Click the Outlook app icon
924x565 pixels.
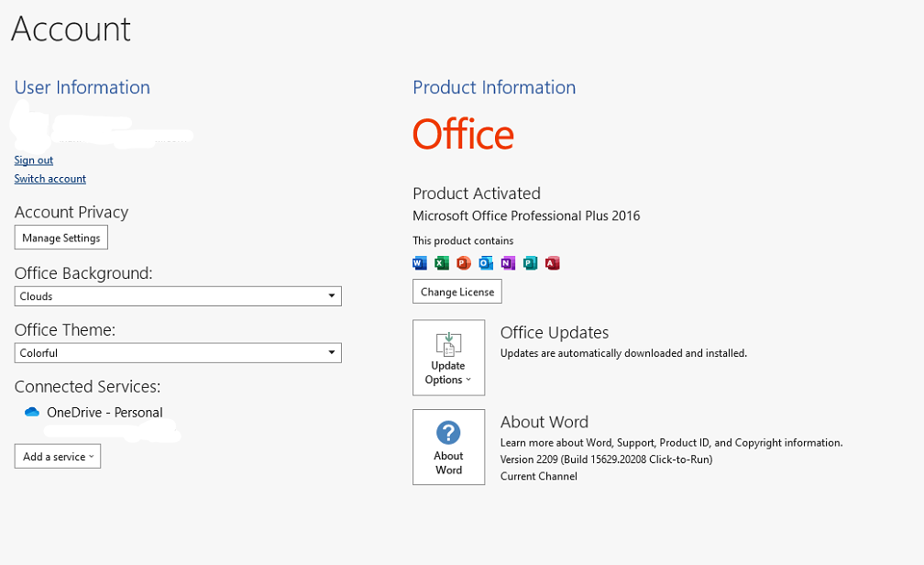click(486, 263)
